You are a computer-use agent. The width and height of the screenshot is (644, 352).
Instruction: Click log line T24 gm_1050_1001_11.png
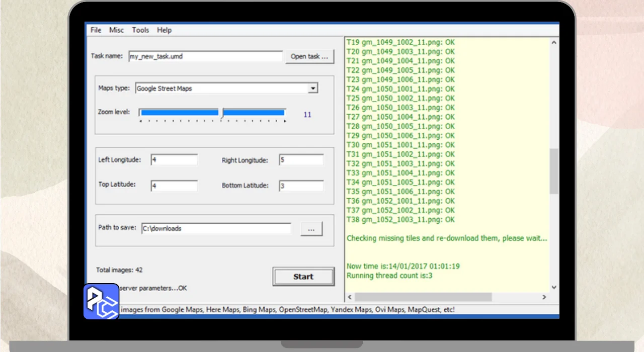pyautogui.click(x=400, y=89)
